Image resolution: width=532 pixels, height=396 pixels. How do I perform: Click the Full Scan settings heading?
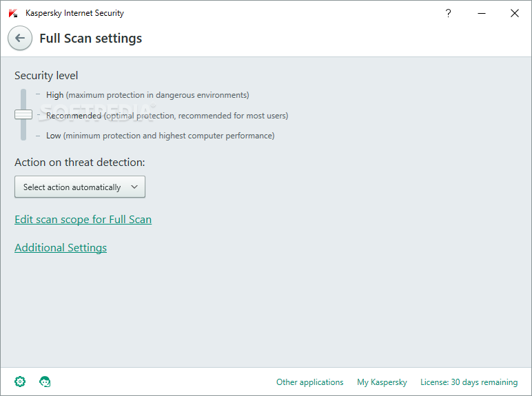tap(90, 39)
